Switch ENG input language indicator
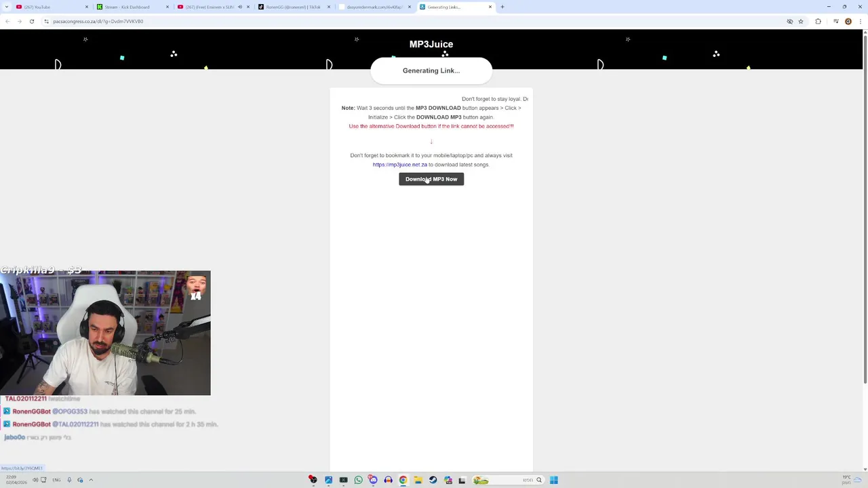Viewport: 868px width, 488px height. click(x=56, y=480)
